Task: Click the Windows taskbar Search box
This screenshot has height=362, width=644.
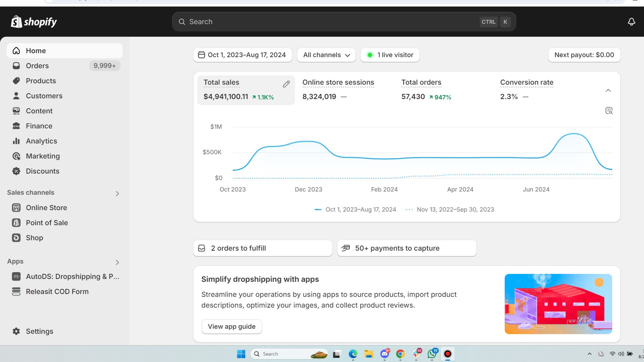Action: 289,354
